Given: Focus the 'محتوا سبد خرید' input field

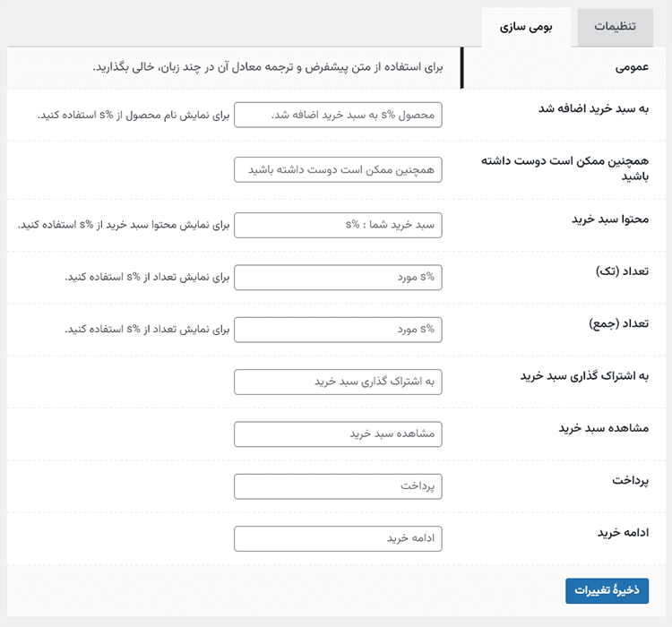Looking at the screenshot, I should [x=338, y=225].
